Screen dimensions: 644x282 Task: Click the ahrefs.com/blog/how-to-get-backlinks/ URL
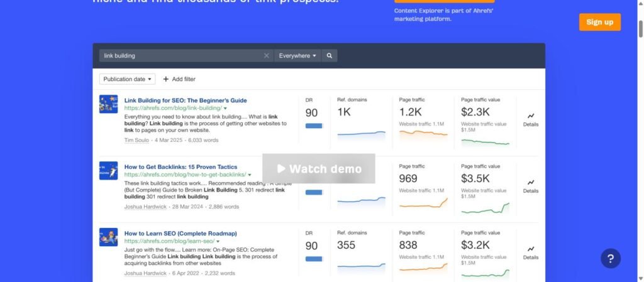point(186,175)
